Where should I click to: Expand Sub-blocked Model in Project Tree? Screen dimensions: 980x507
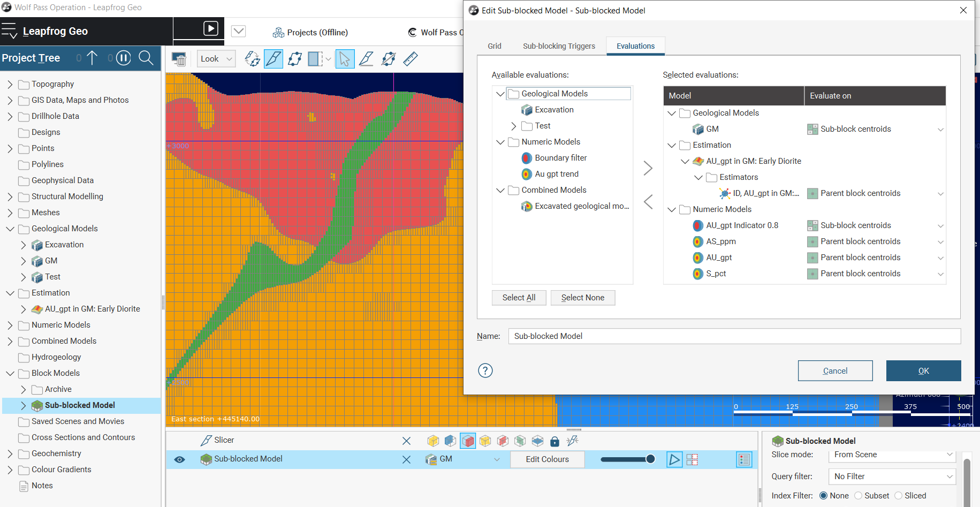23,405
